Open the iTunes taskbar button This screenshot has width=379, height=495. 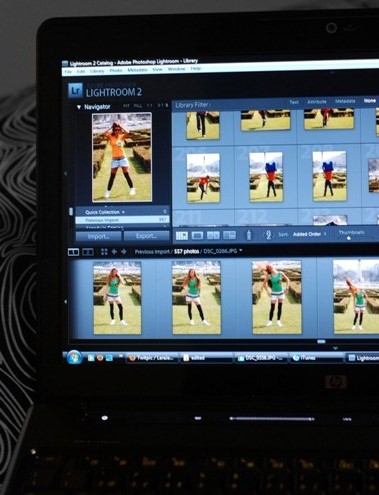pyautogui.click(x=316, y=358)
